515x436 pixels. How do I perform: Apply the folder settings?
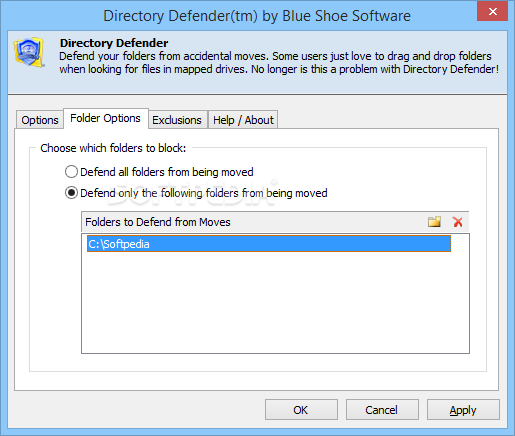point(463,410)
